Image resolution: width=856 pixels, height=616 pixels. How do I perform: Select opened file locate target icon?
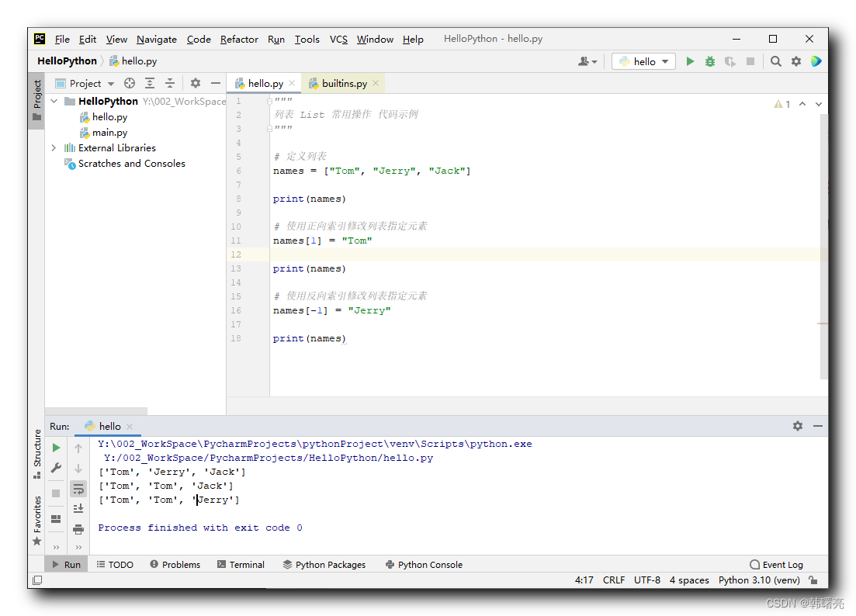(x=130, y=83)
